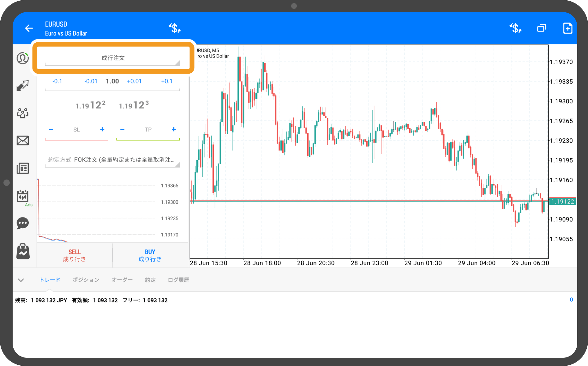This screenshot has height=366, width=588.
Task: Tap the dollar trade icon in top-right toolbar
Action: pos(515,28)
